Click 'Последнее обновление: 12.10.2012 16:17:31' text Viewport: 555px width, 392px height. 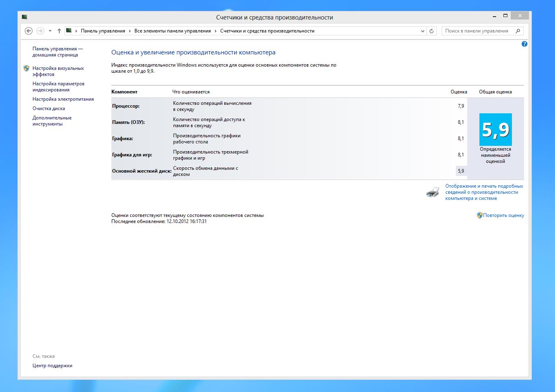(x=159, y=221)
